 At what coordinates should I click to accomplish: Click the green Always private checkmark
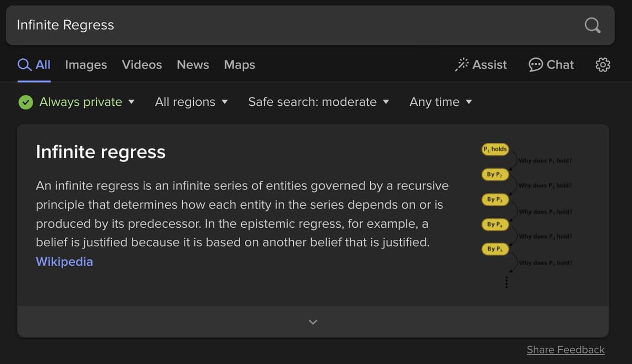(25, 102)
